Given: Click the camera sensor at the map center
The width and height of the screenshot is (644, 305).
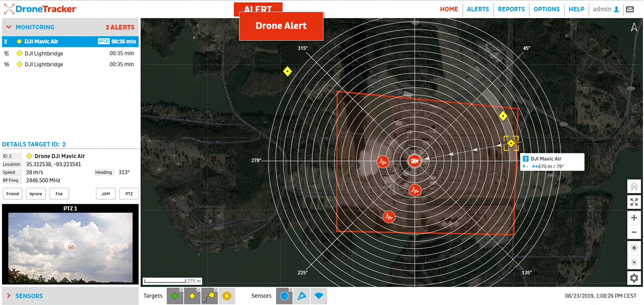Looking at the screenshot, I should tap(414, 161).
